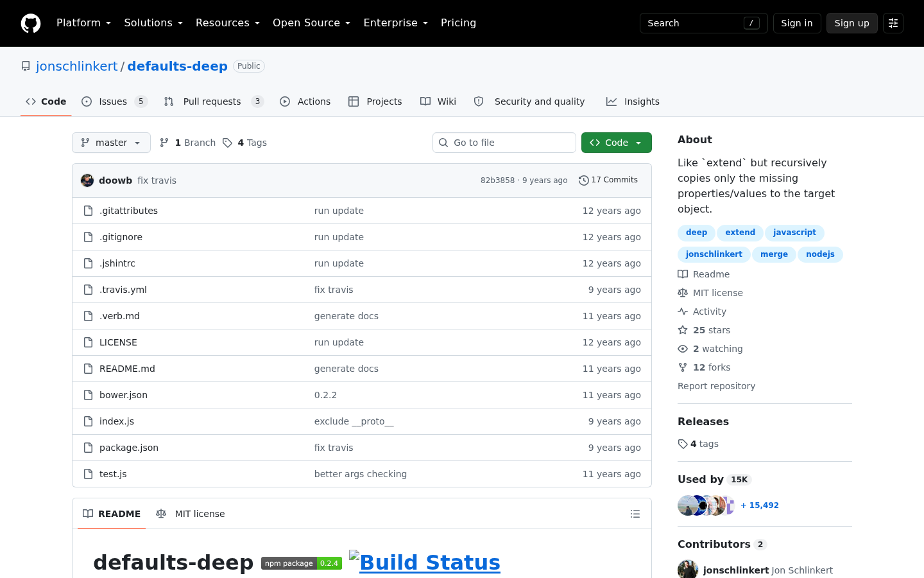
Task: View the 17 Commits history
Action: pos(608,180)
